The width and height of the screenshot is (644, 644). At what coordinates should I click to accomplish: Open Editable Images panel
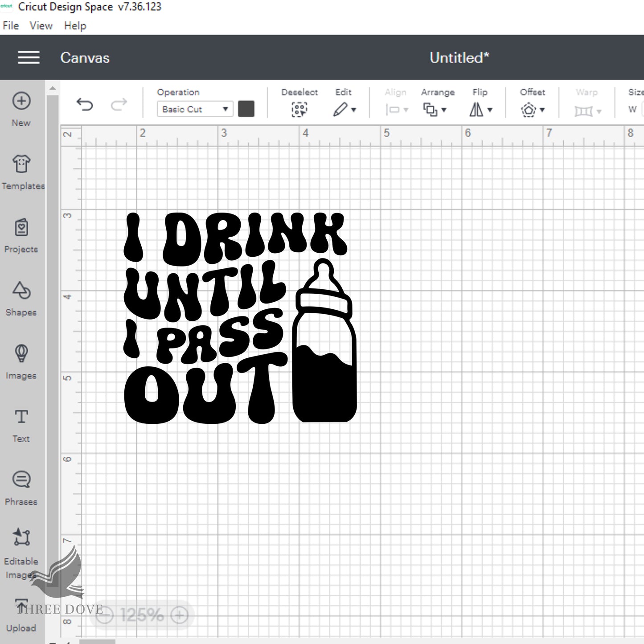21,554
